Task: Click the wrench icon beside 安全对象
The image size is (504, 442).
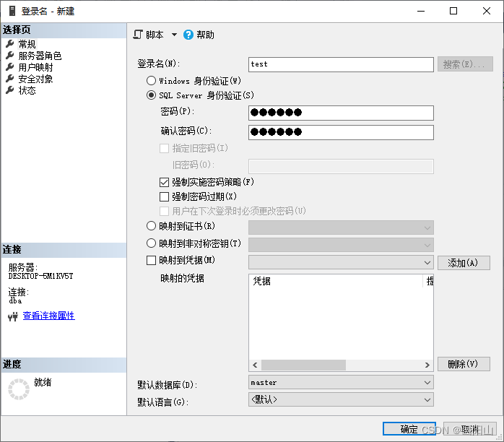Action: point(10,79)
